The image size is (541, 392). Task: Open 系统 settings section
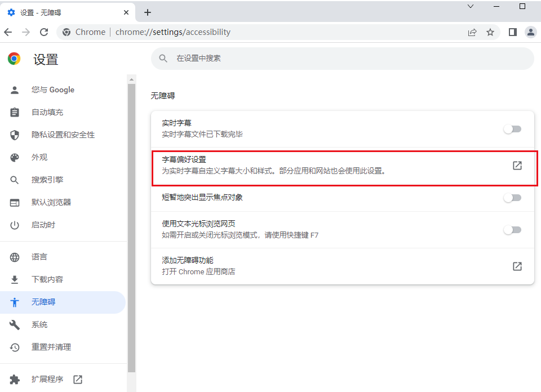click(63, 325)
